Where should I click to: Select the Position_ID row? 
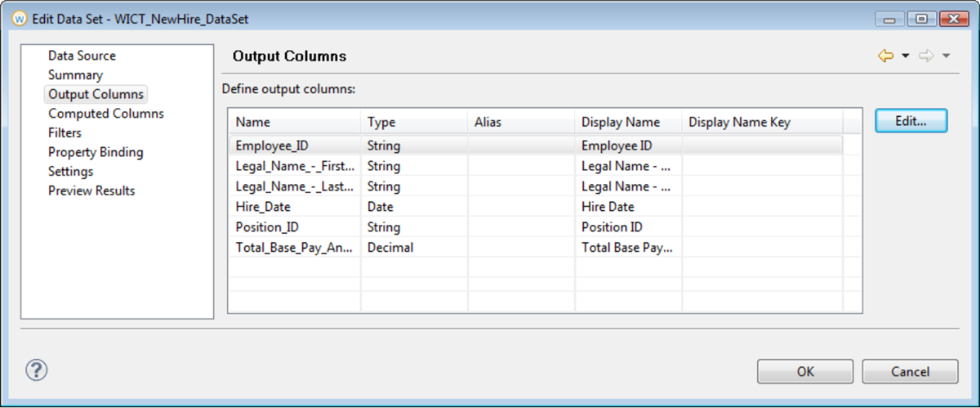point(536,227)
